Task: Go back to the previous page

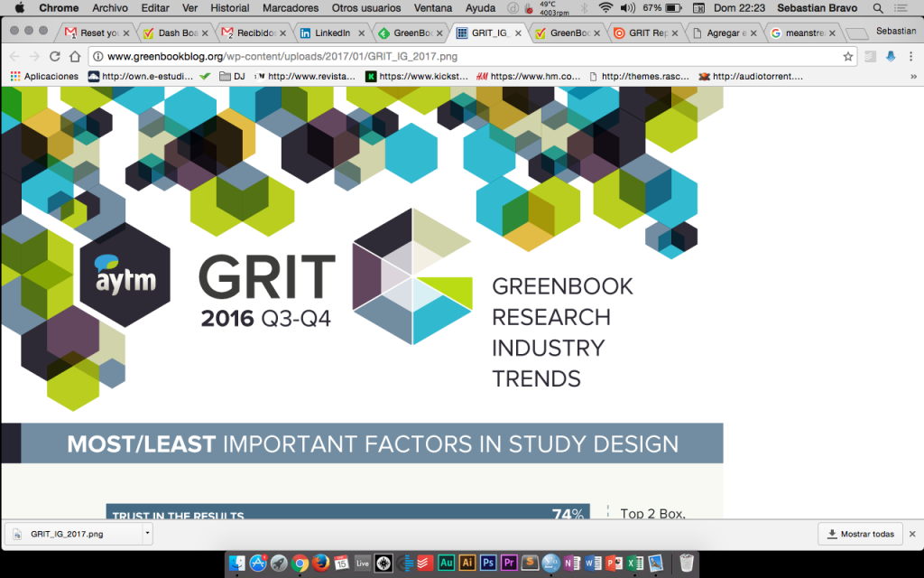Action: point(14,57)
